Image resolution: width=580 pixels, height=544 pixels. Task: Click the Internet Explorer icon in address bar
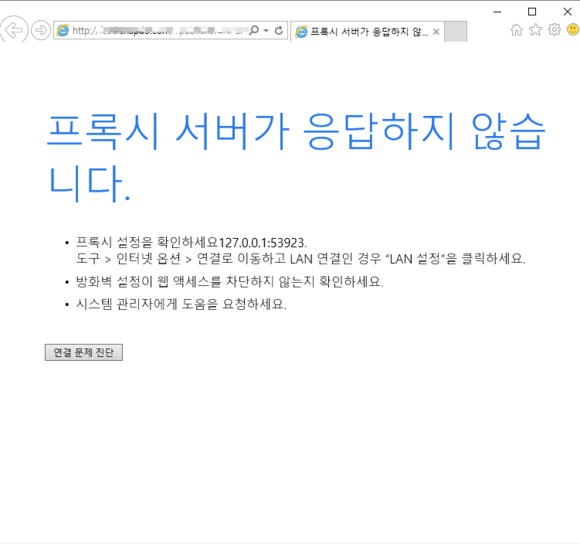pyautogui.click(x=63, y=30)
